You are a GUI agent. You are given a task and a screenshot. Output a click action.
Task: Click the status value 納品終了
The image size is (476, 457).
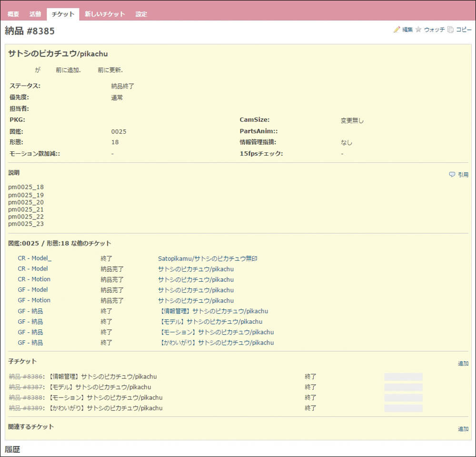coord(123,86)
